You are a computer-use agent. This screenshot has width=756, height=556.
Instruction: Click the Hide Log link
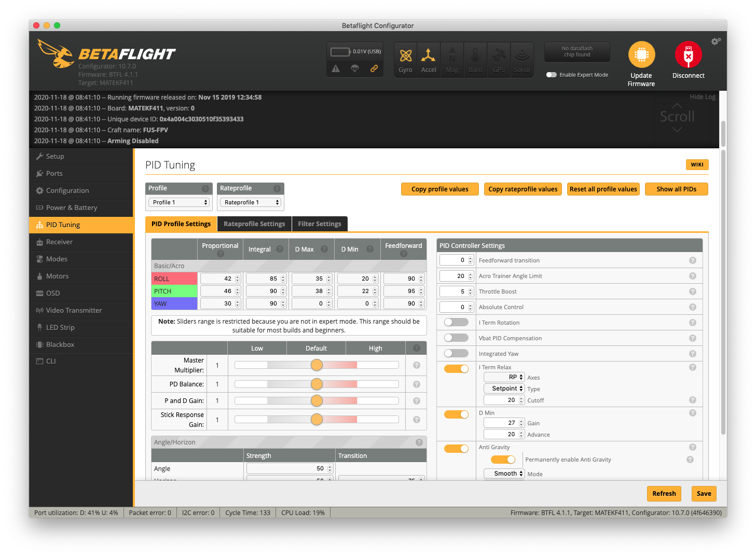click(703, 97)
